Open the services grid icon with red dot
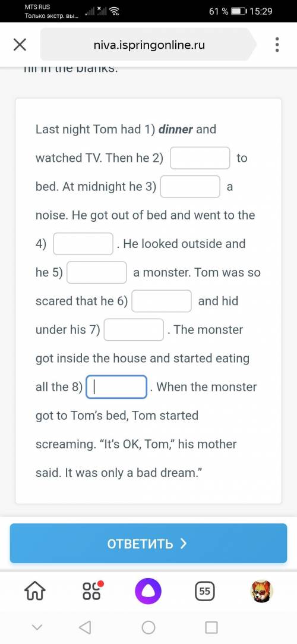Viewport: 297px width, 644px height. click(92, 592)
